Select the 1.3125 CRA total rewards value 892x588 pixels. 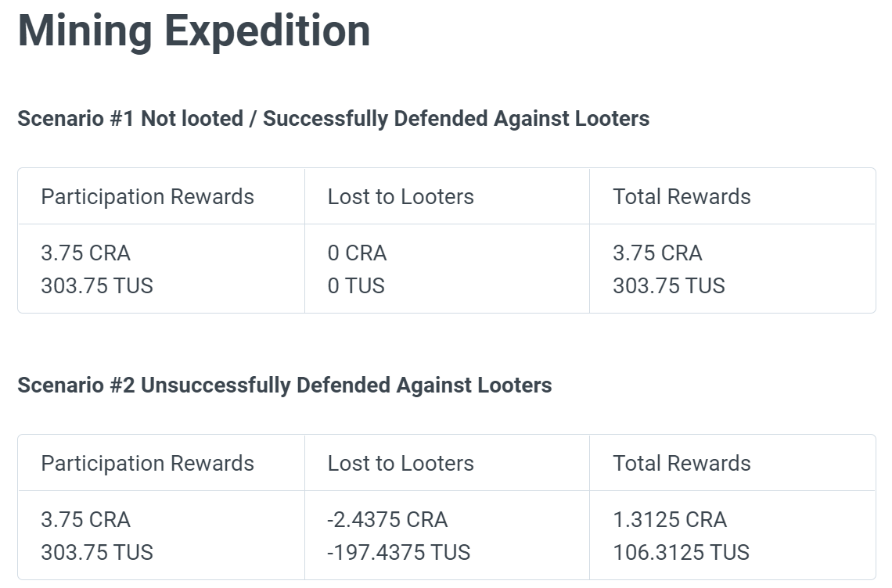coord(670,520)
